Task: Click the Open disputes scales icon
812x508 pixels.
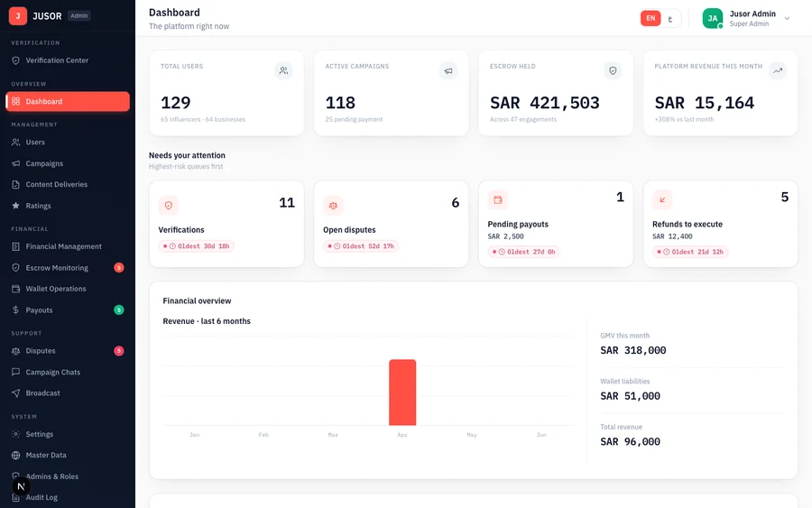Action: 333,206
